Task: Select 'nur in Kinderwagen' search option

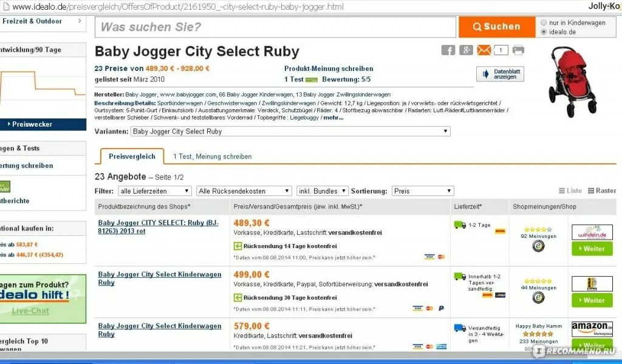Action: [x=544, y=22]
